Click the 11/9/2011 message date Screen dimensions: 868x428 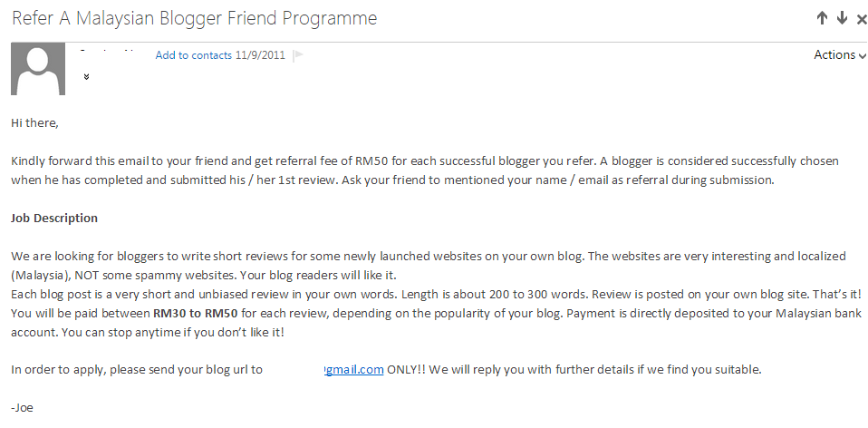(260, 55)
